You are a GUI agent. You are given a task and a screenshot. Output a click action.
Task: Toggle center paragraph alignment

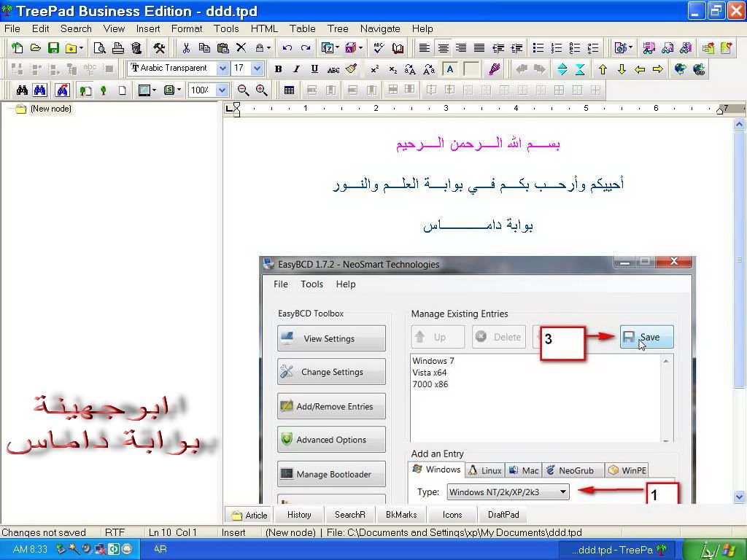[443, 47]
